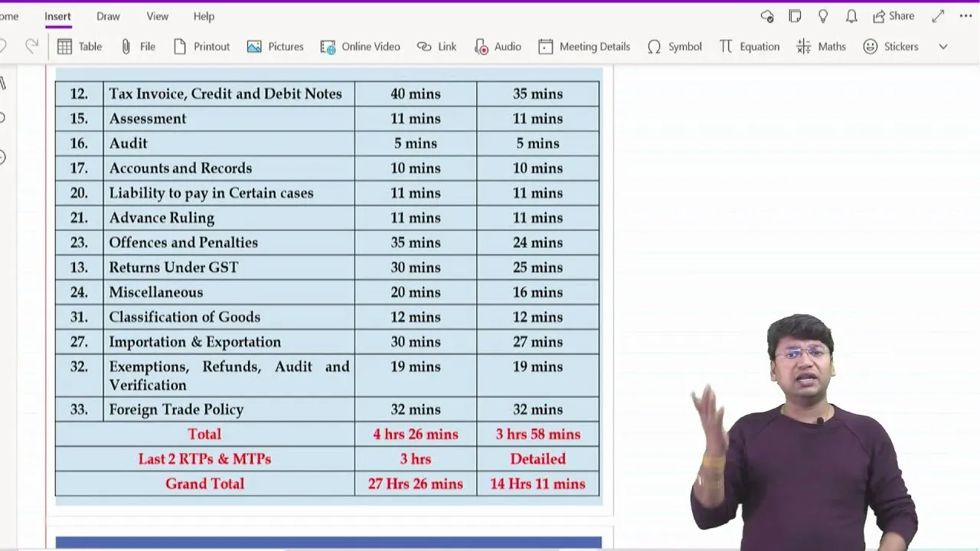980x551 pixels.
Task: Select the '27 Hrs 26 mins' cell
Action: click(x=415, y=484)
